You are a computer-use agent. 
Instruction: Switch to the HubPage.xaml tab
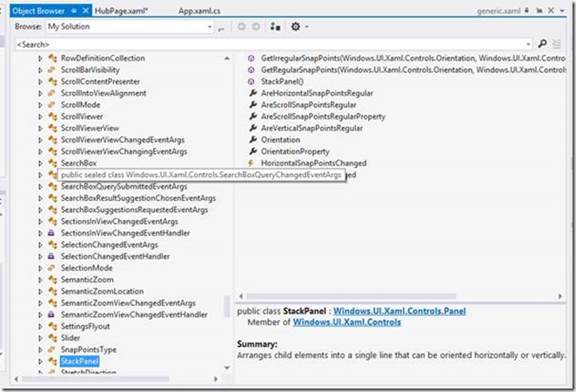[x=121, y=10]
